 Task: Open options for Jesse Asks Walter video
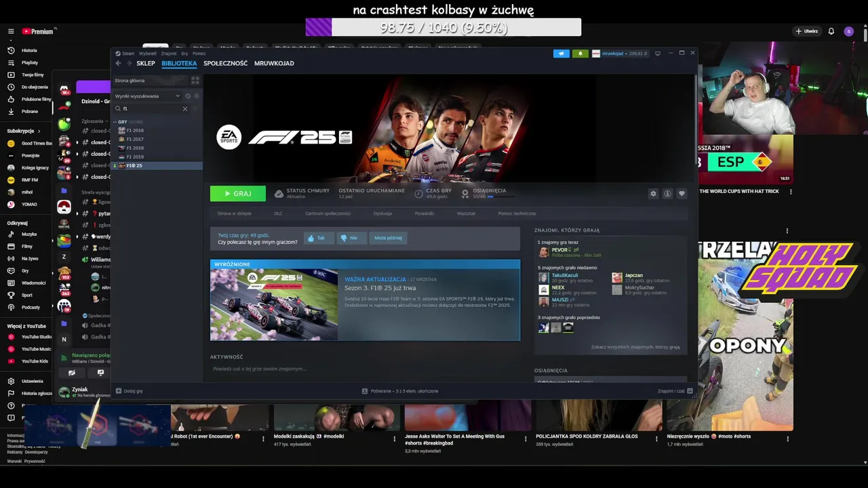[526, 439]
